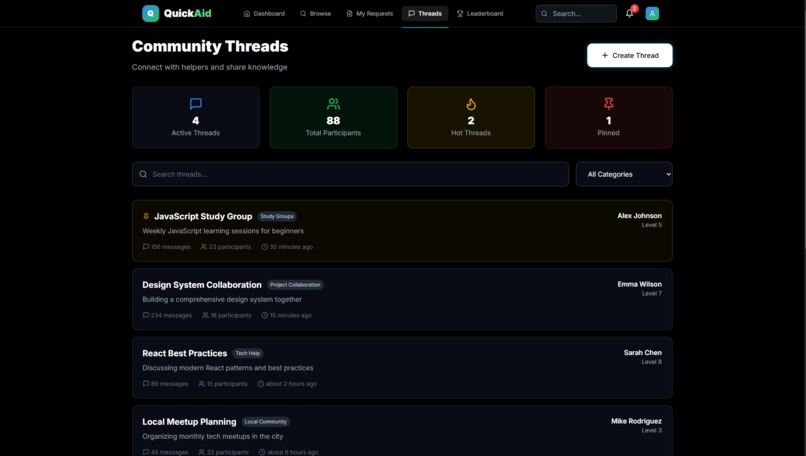Click magnifier icon in Search threads field
The height and width of the screenshot is (456, 806).
point(143,174)
